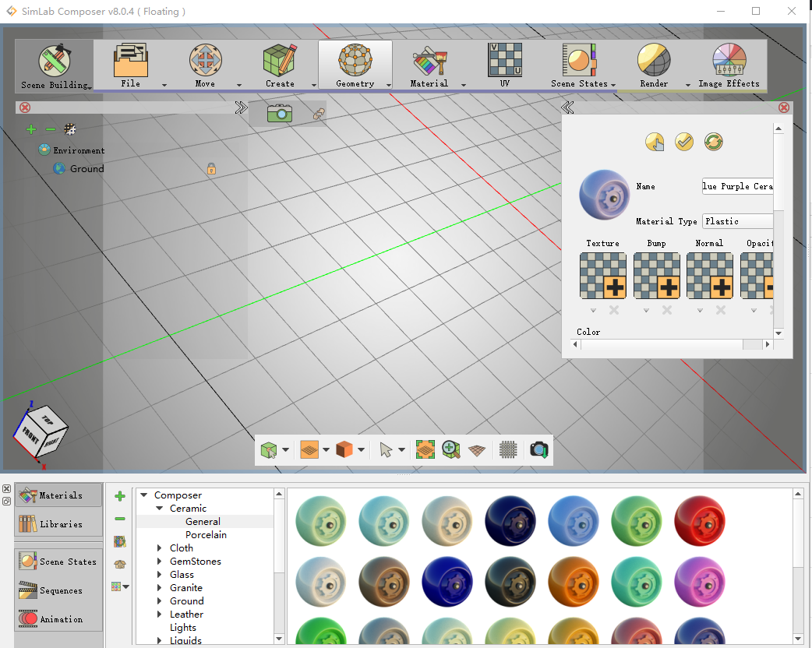Close the scene browser panel
Image resolution: width=812 pixels, height=648 pixels.
(x=25, y=107)
